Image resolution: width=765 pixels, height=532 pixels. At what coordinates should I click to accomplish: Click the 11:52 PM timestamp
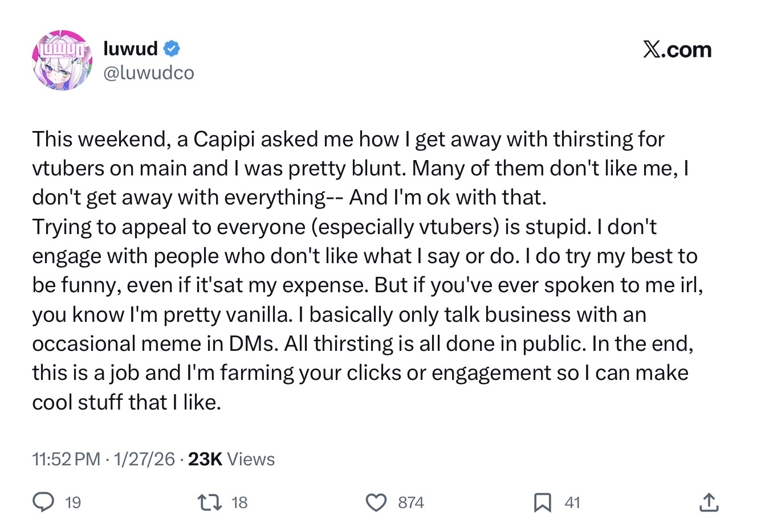point(66,459)
